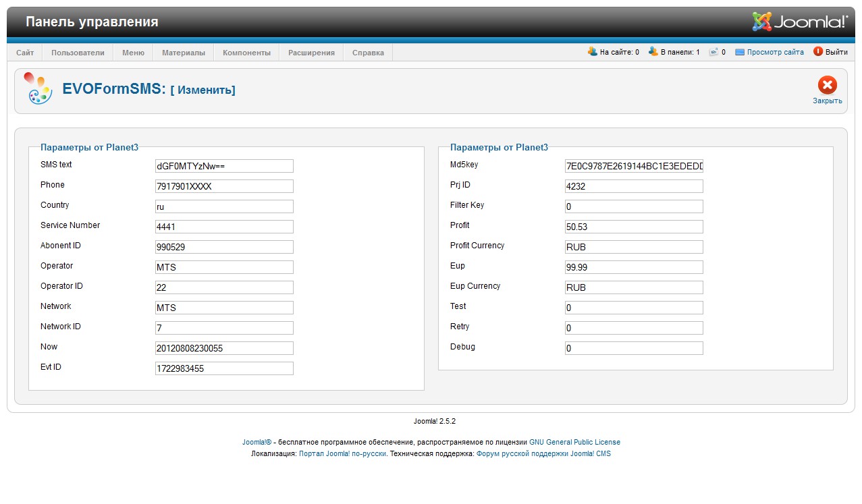Click the messages icon with count 0
Screen dimensions: 862x504
click(x=713, y=52)
